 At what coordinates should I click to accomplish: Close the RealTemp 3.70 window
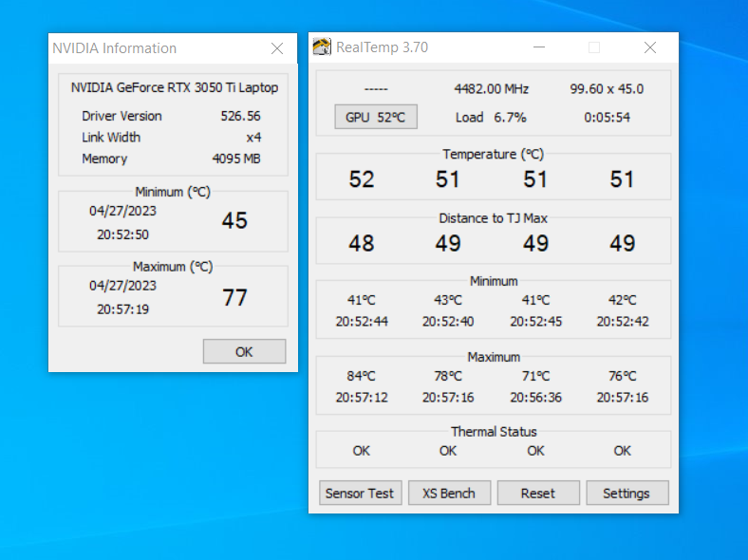[x=649, y=47]
